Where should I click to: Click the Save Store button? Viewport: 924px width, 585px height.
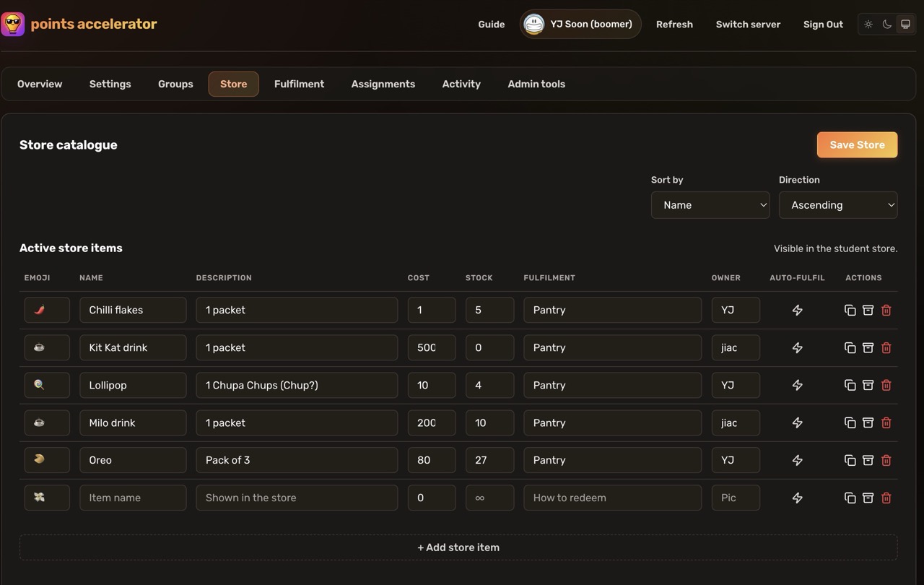click(x=857, y=144)
